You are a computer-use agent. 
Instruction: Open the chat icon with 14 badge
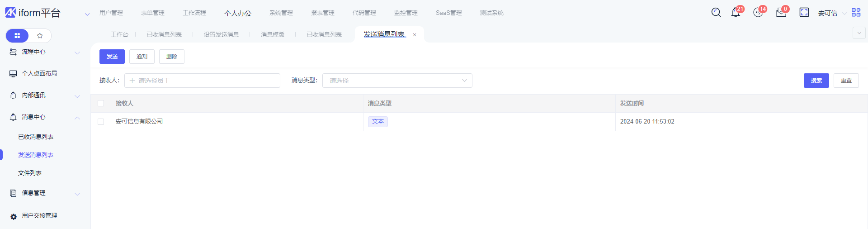pos(758,13)
